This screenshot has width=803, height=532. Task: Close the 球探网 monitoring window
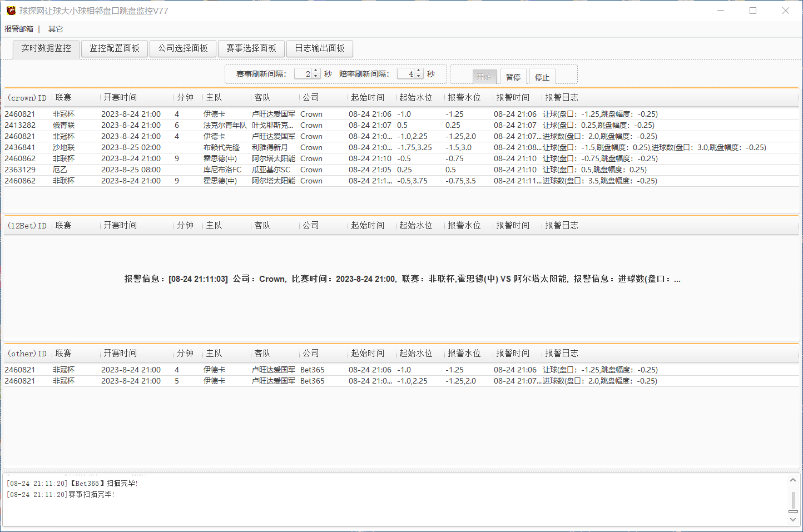tap(786, 11)
